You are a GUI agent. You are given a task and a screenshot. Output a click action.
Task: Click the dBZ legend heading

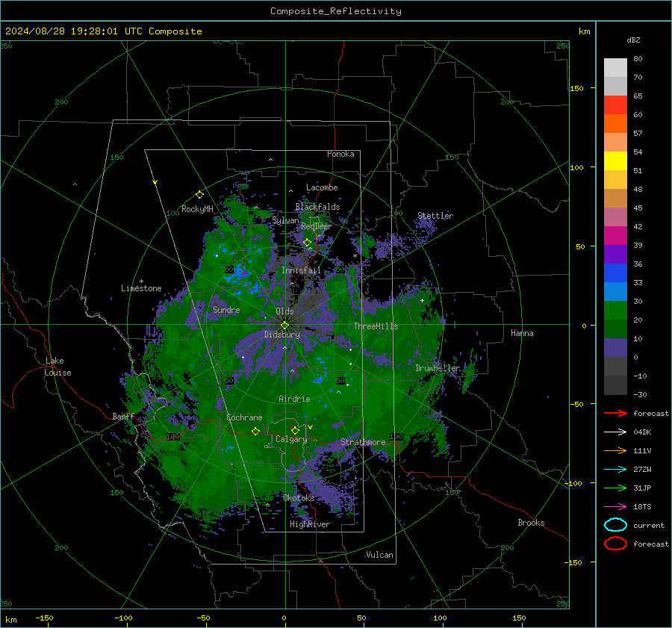click(633, 40)
